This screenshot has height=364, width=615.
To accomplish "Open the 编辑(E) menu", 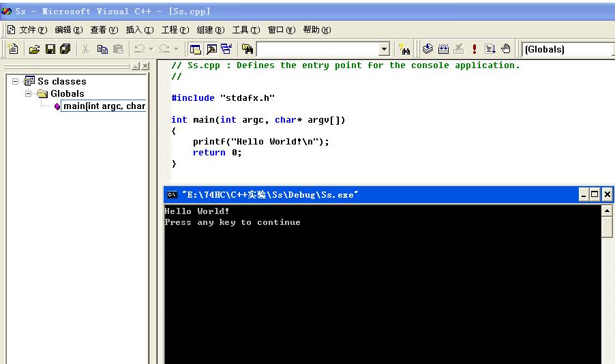I will (69, 30).
